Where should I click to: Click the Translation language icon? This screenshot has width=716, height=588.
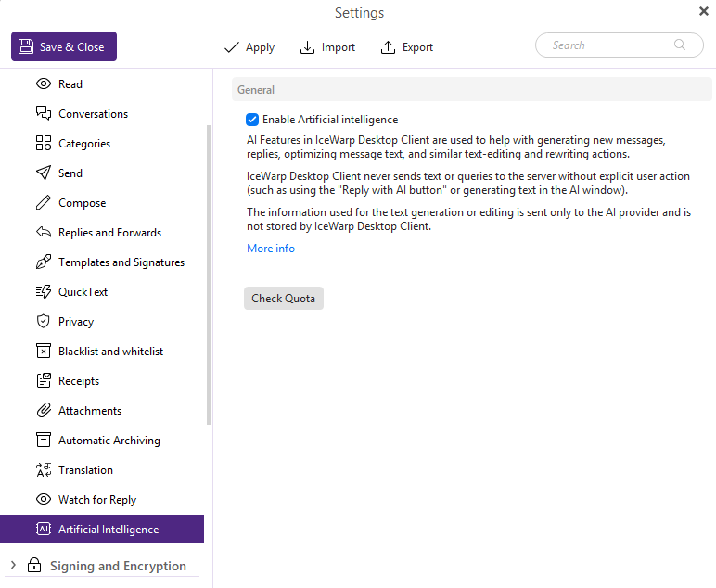pyautogui.click(x=43, y=470)
